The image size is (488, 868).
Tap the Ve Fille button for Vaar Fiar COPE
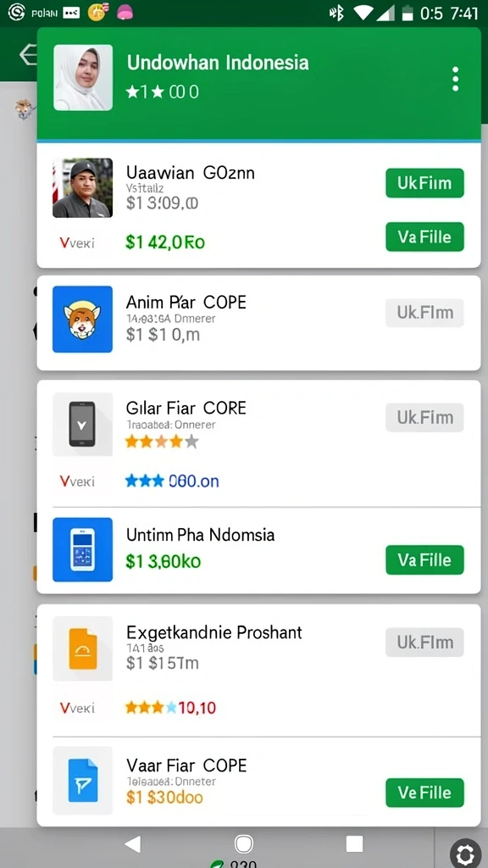pos(424,793)
